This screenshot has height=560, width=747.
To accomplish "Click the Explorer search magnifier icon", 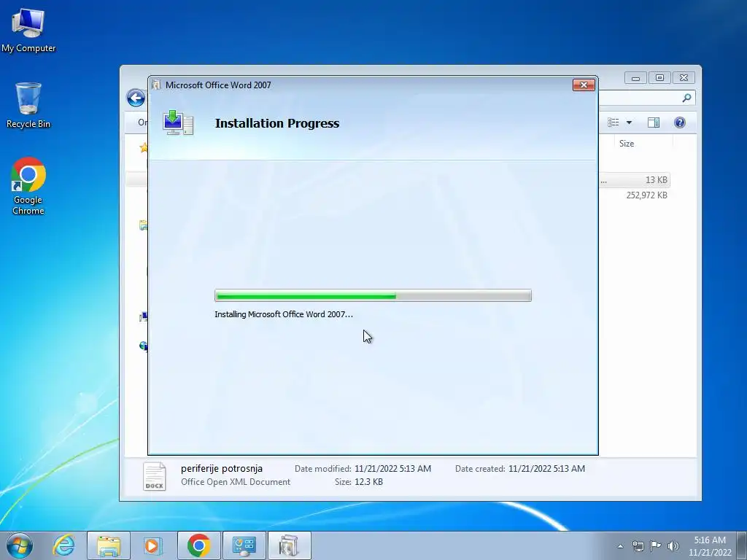I will coord(686,98).
